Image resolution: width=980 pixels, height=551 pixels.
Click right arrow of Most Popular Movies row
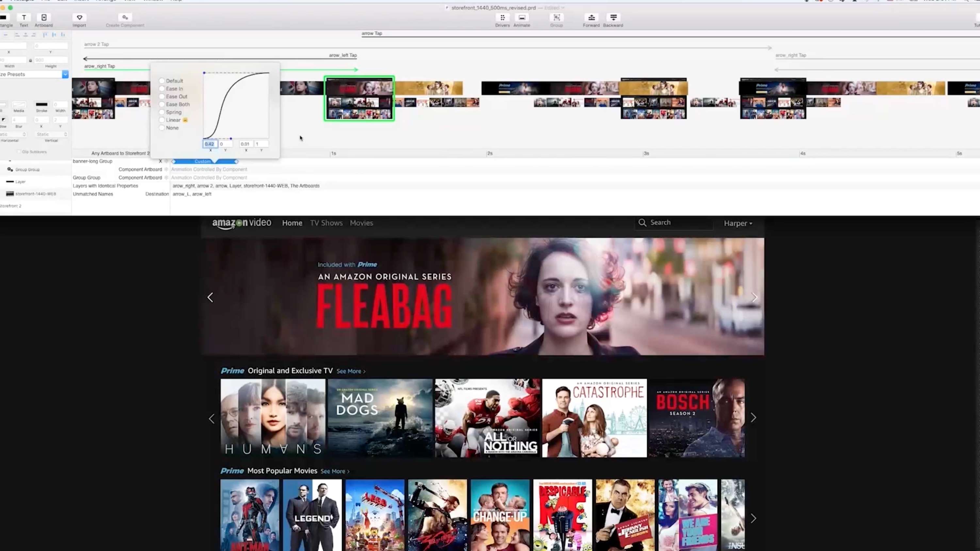(753, 518)
